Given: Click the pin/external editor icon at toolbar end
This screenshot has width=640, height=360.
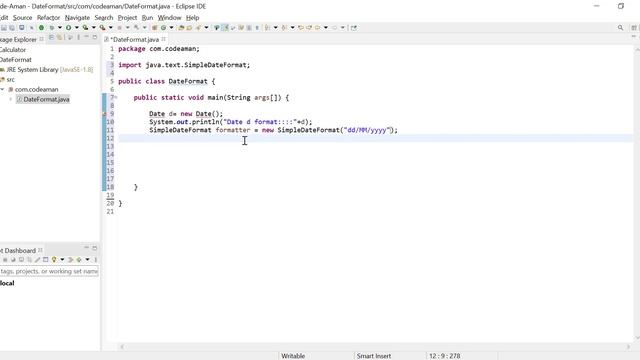Looking at the screenshot, I should pyautogui.click(x=354, y=28).
